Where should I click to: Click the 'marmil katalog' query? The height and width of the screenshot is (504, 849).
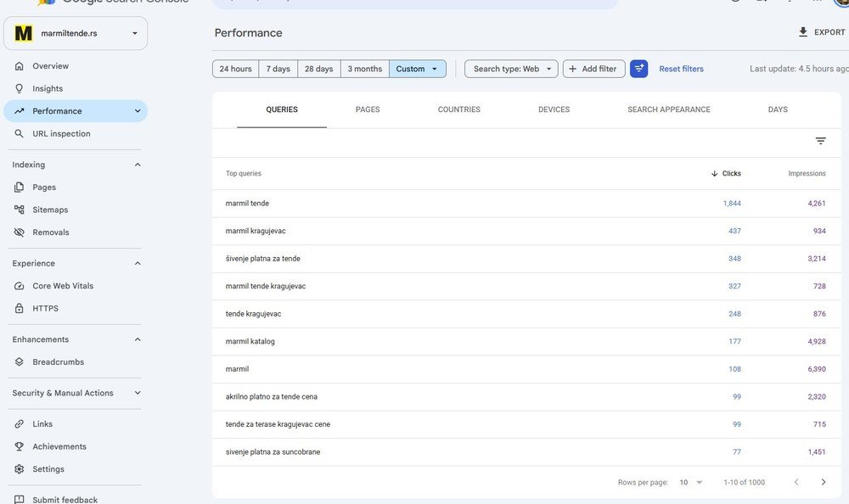tap(250, 342)
